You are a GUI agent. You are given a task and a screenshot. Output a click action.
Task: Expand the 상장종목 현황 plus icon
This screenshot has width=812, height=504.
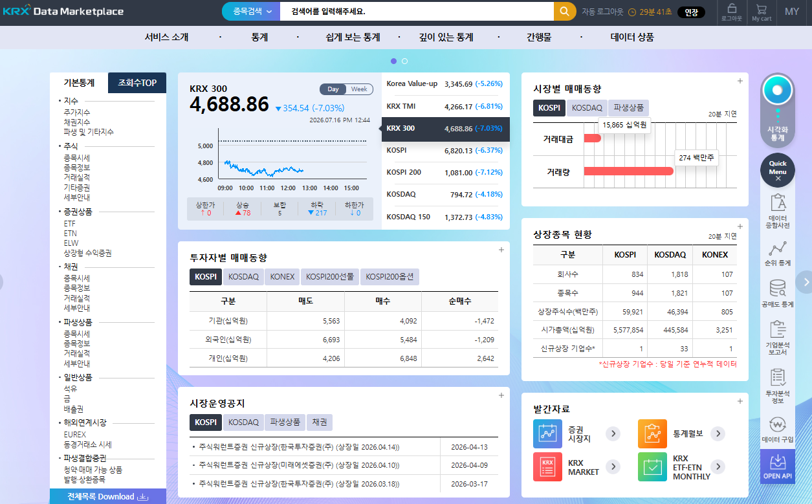pyautogui.click(x=740, y=227)
